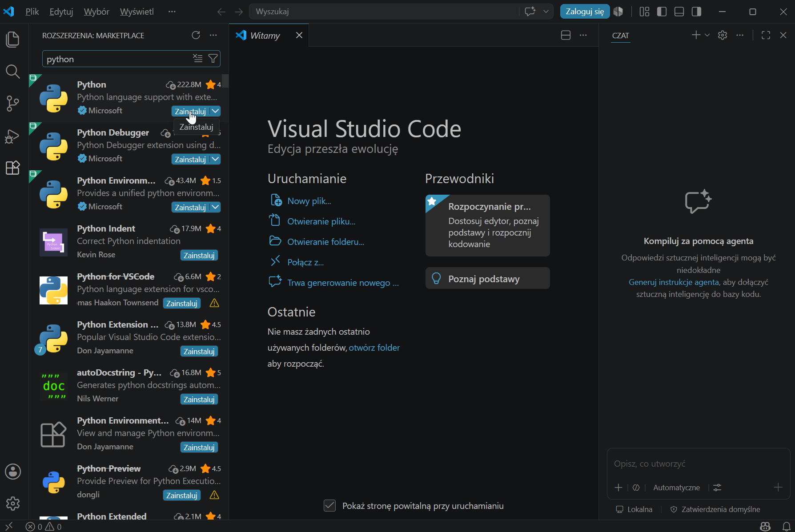The height and width of the screenshot is (532, 795).
Task: Open the Automatyczne model picker
Action: click(x=676, y=488)
